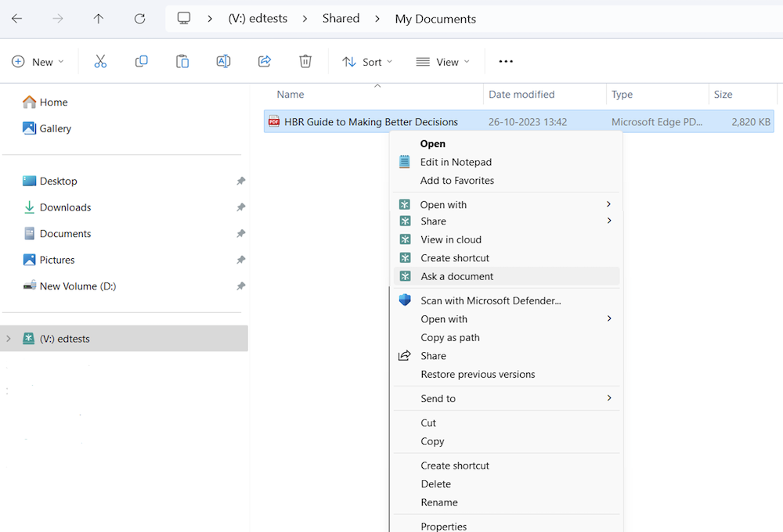The image size is (783, 532).
Task: Go back using the back arrow
Action: [x=17, y=19]
